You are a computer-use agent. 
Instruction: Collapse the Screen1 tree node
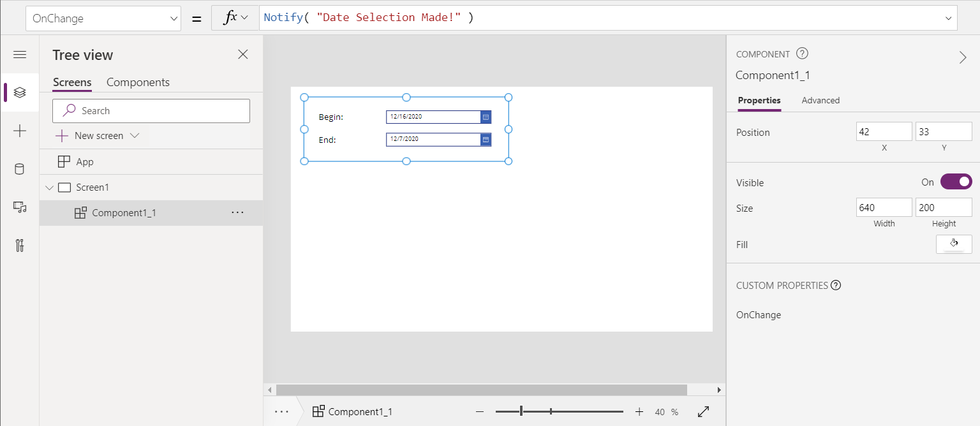coord(50,187)
